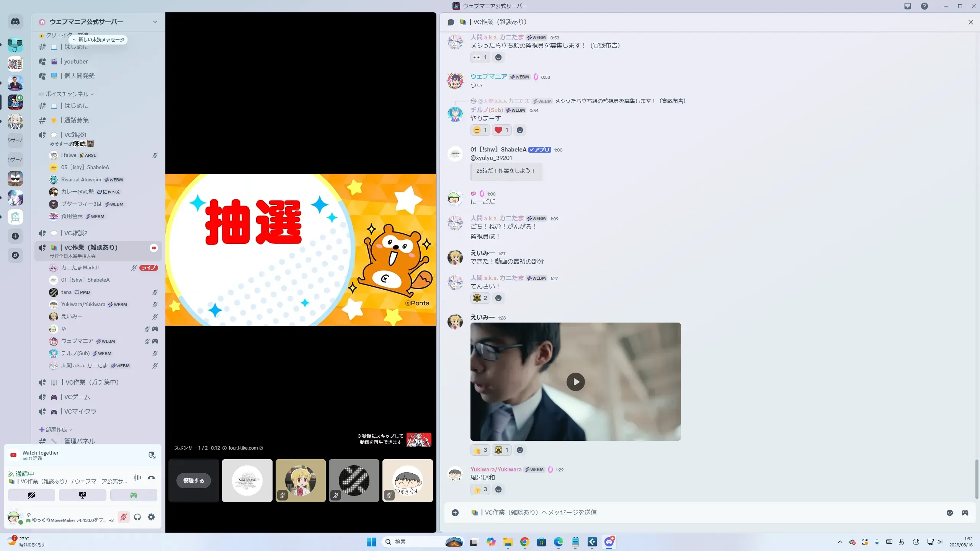980x551 pixels.
Task: Collapse the 部屋作成 category
Action: (x=56, y=430)
